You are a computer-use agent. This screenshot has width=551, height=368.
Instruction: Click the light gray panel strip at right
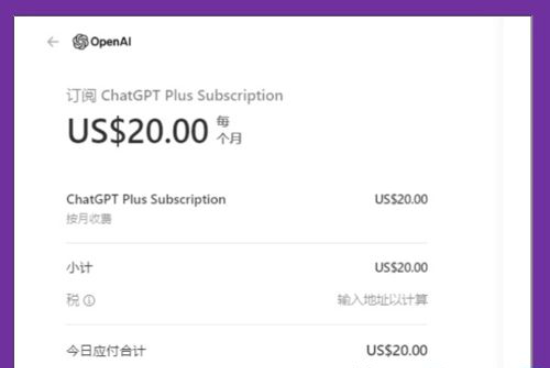[514, 192]
